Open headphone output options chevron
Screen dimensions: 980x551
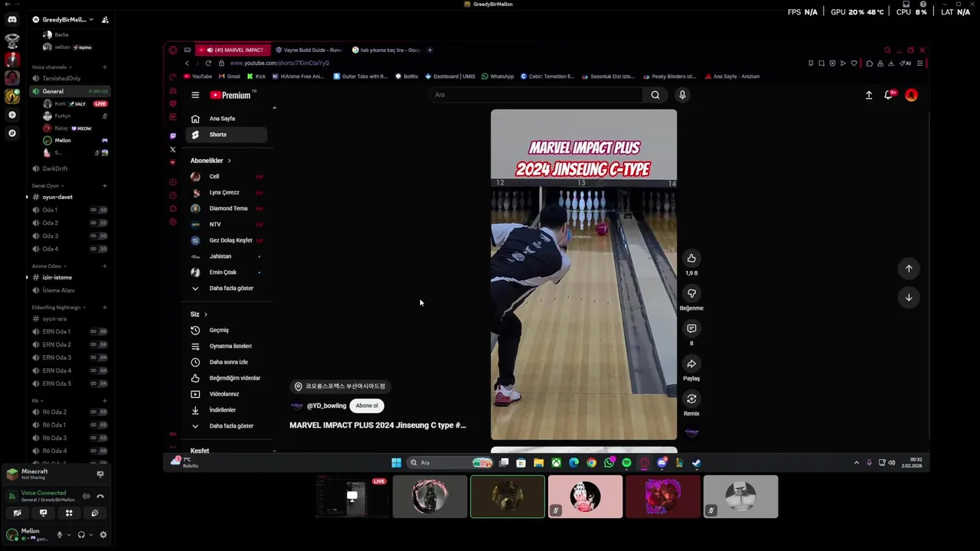point(90,535)
